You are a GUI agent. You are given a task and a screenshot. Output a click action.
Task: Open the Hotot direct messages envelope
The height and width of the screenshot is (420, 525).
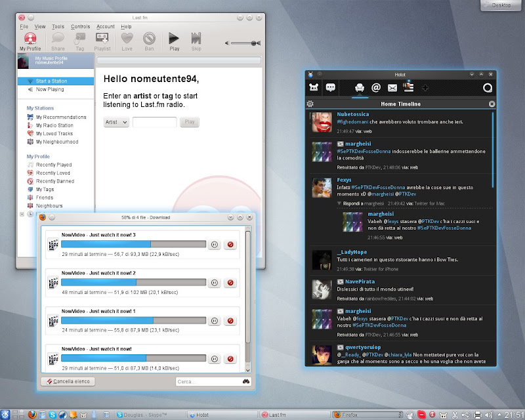click(392, 87)
